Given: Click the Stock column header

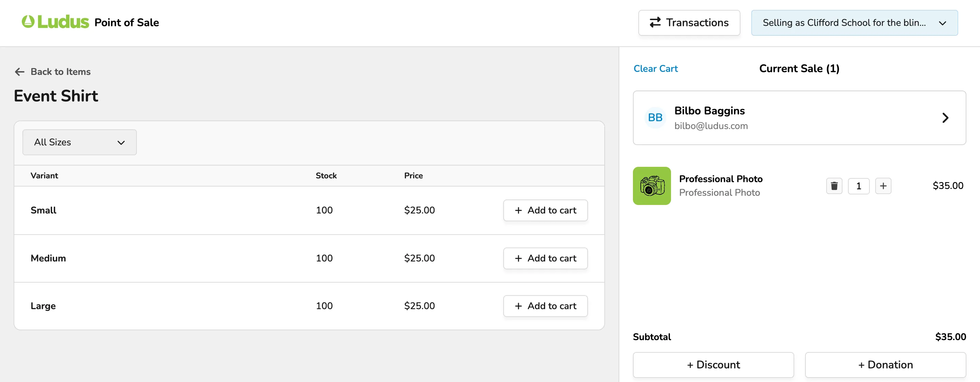Looking at the screenshot, I should coord(326,176).
